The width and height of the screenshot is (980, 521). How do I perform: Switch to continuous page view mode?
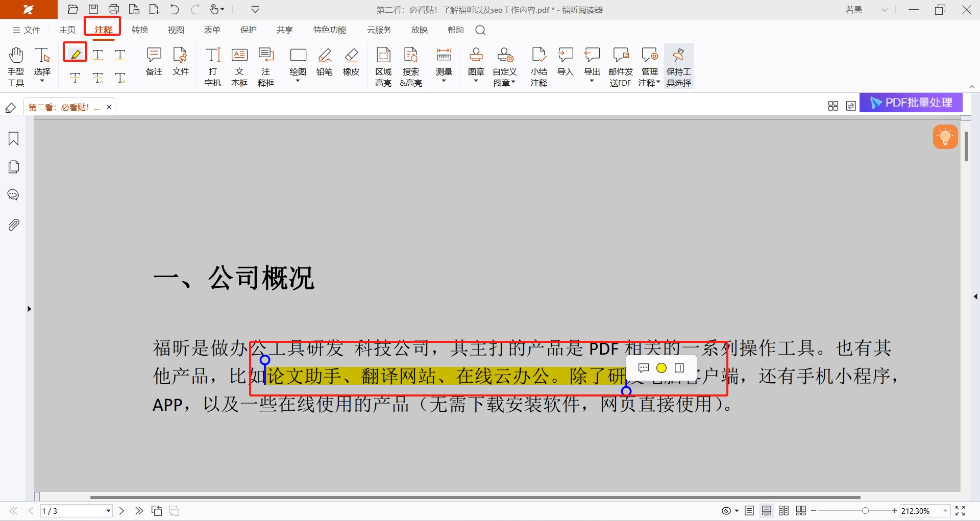[x=767, y=511]
